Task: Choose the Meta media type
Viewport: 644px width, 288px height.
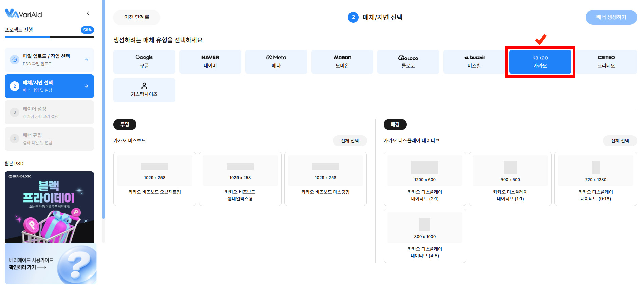Action: (276, 61)
